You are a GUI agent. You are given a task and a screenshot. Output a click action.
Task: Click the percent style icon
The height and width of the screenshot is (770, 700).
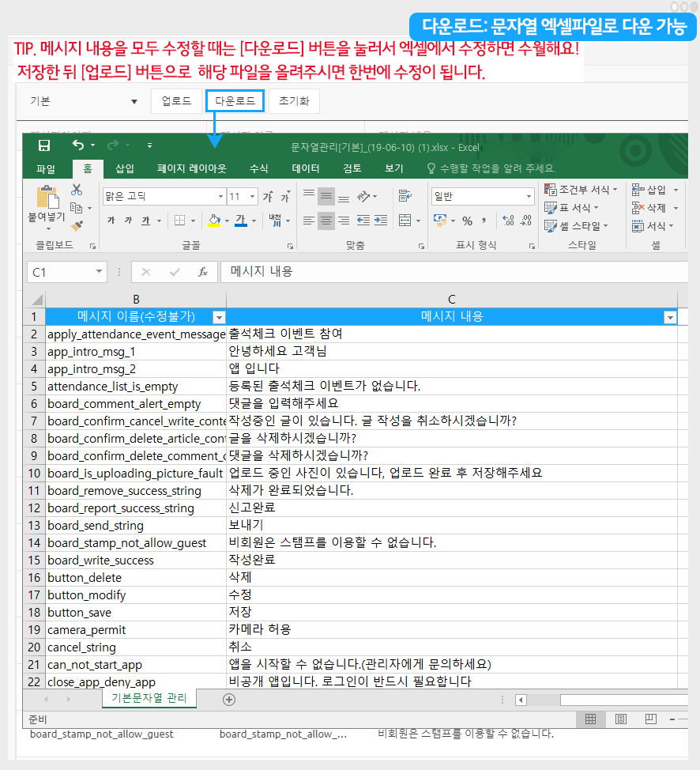[x=467, y=221]
